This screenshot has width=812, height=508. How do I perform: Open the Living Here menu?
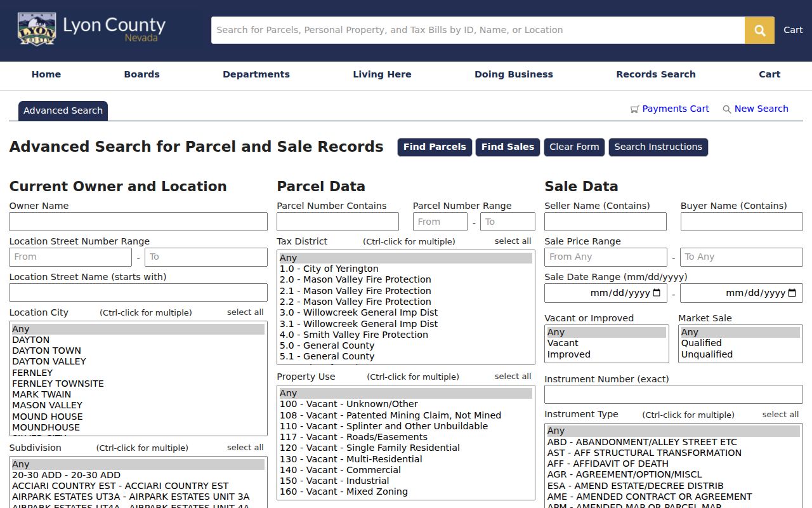[382, 74]
